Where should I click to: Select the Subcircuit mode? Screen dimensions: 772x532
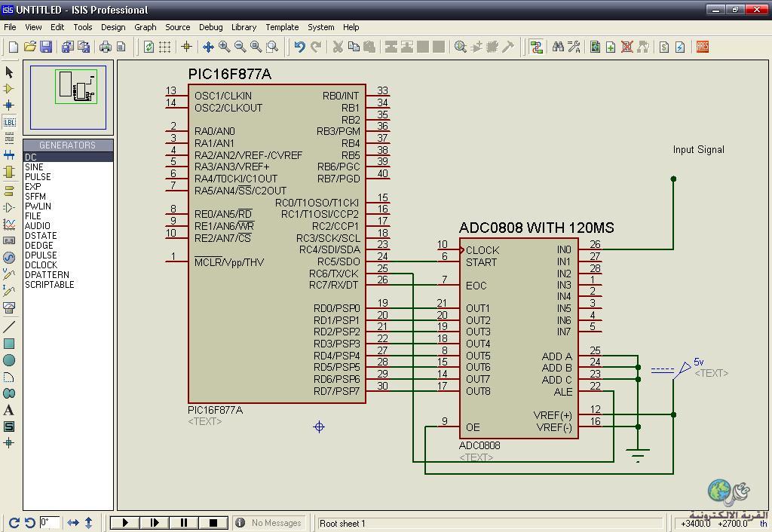coord(9,172)
